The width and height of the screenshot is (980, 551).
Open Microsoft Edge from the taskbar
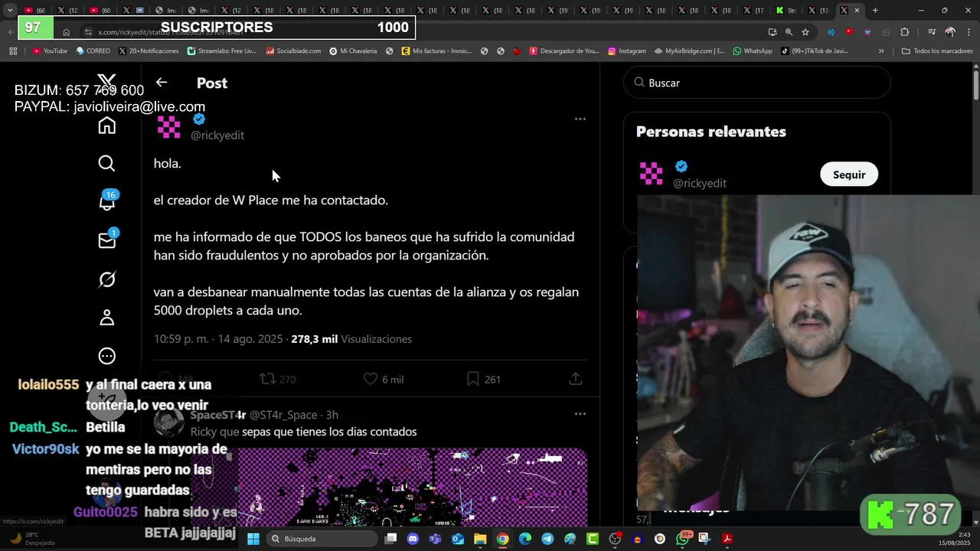pos(525,539)
